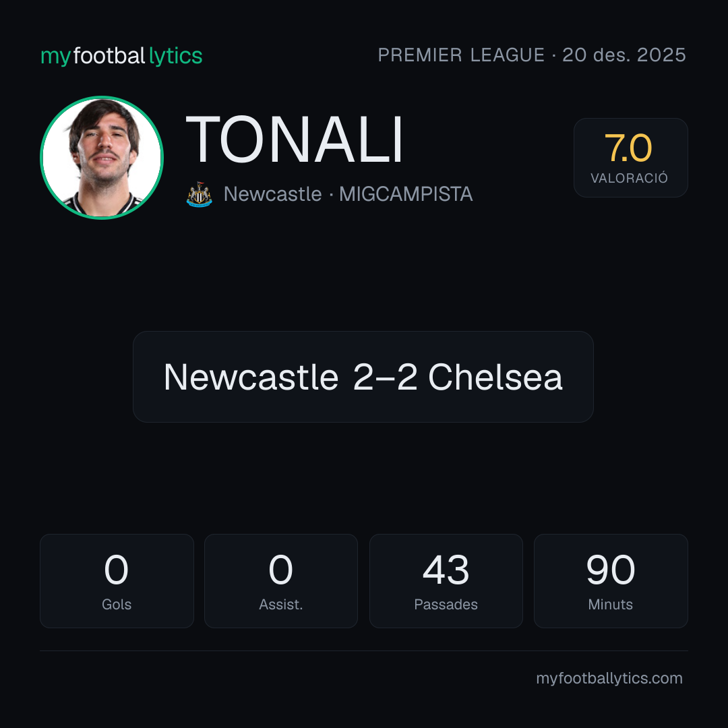Image resolution: width=728 pixels, height=728 pixels.
Task: Click the number 43 in Passades
Action: [446, 570]
